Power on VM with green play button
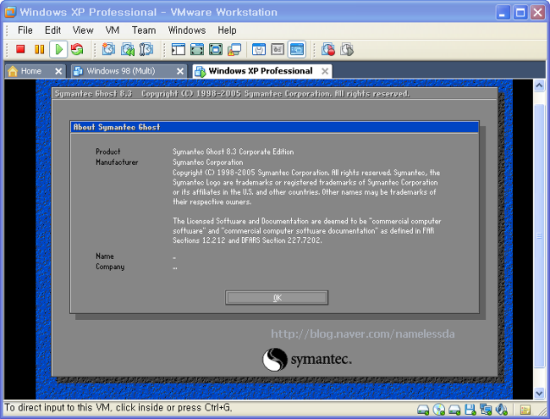This screenshot has height=419, width=550. (x=59, y=49)
